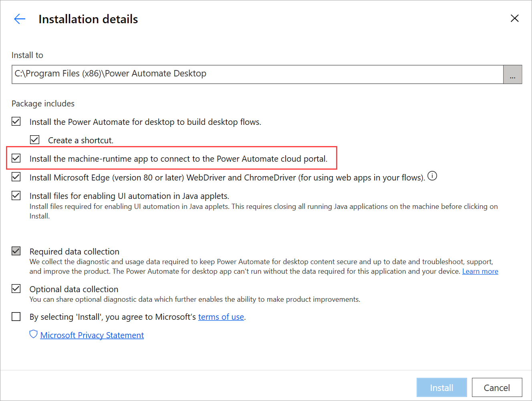Viewport: 532px width, 401px height.
Task: Check the terms of use agreement box
Action: (x=16, y=316)
